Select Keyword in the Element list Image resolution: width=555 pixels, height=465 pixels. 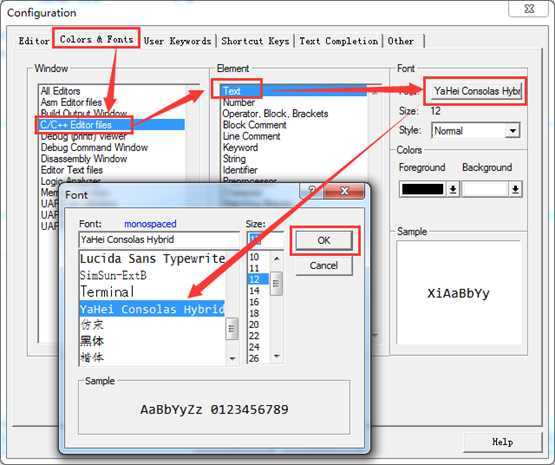[240, 147]
